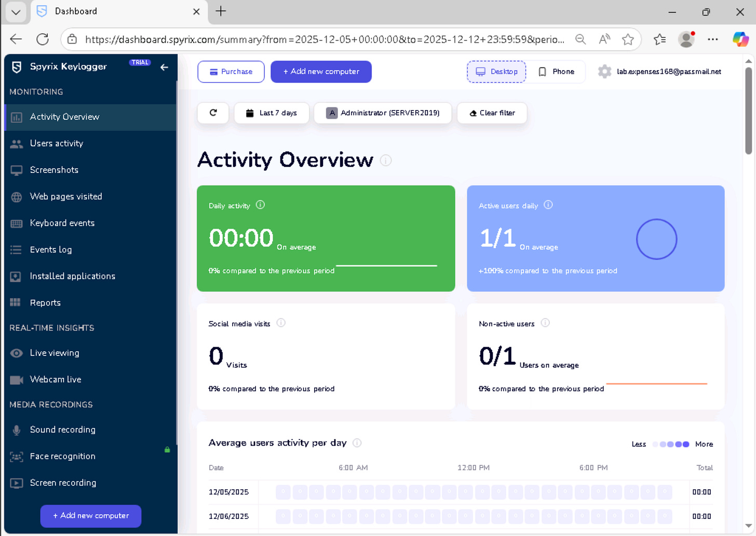Click the 12/06/2025 date row label
Viewport: 756px width, 536px height.
[x=228, y=516]
